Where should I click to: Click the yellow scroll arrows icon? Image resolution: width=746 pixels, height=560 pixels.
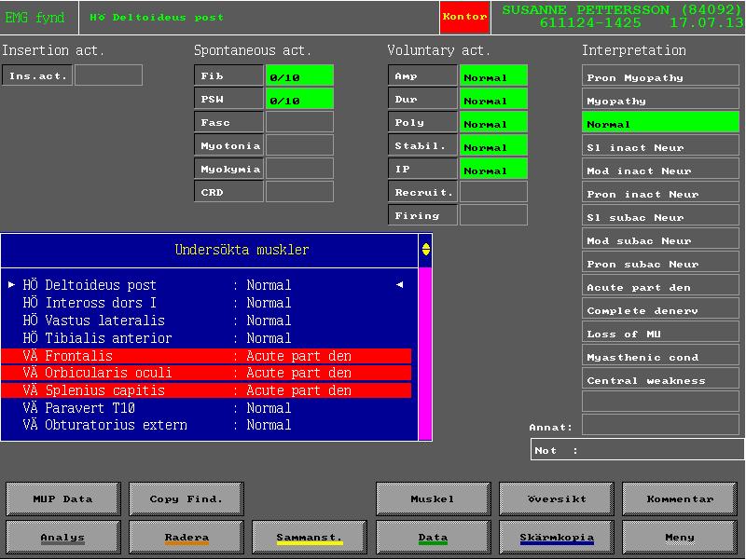426,249
